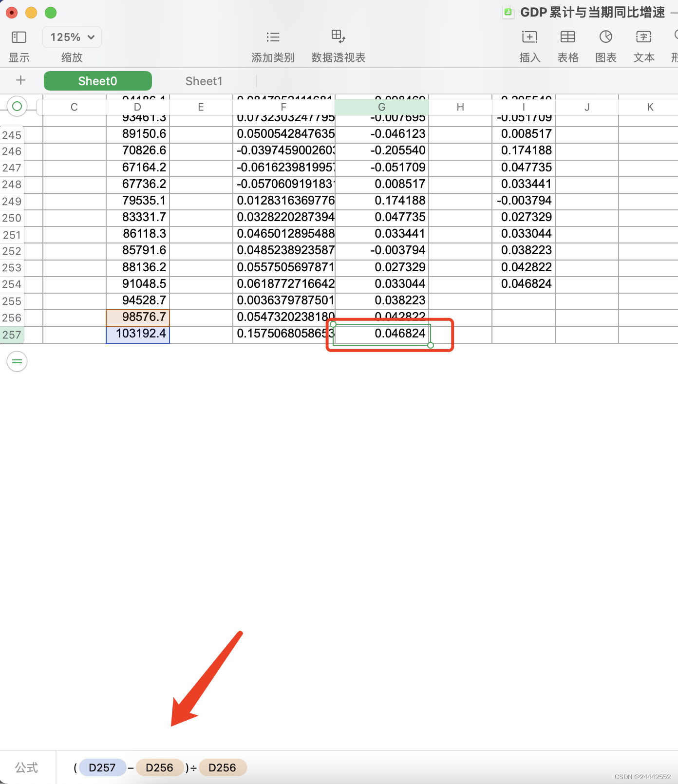Click the 公式 formula label
Image resolution: width=678 pixels, height=784 pixels.
pos(26,767)
